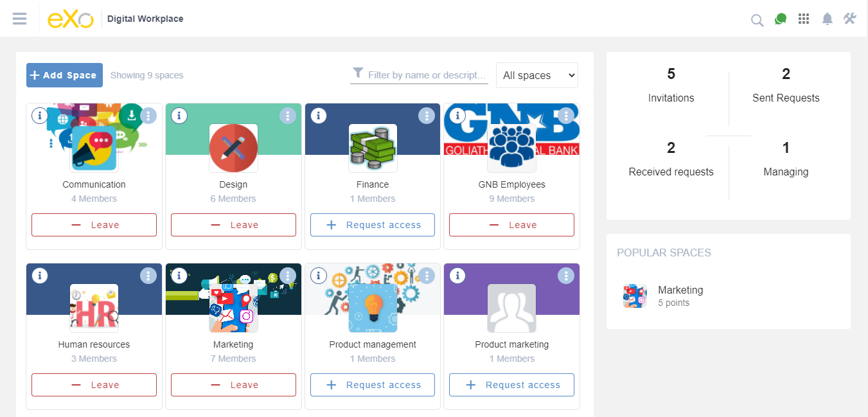Image resolution: width=868 pixels, height=417 pixels.
Task: Show info for the Communication space
Action: click(40, 116)
